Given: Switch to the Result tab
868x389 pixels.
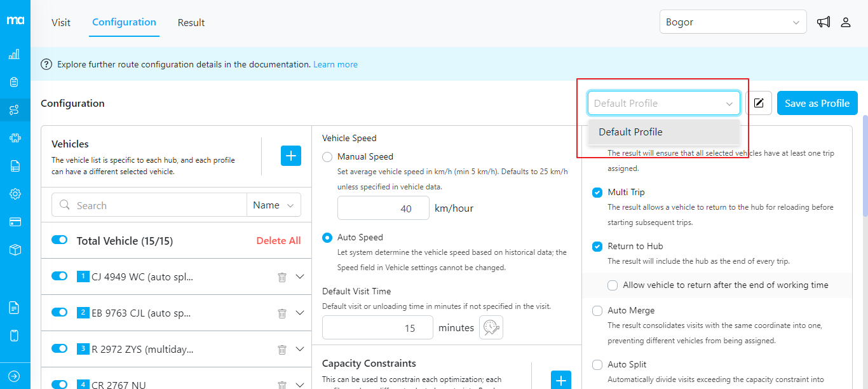Looking at the screenshot, I should coord(191,22).
